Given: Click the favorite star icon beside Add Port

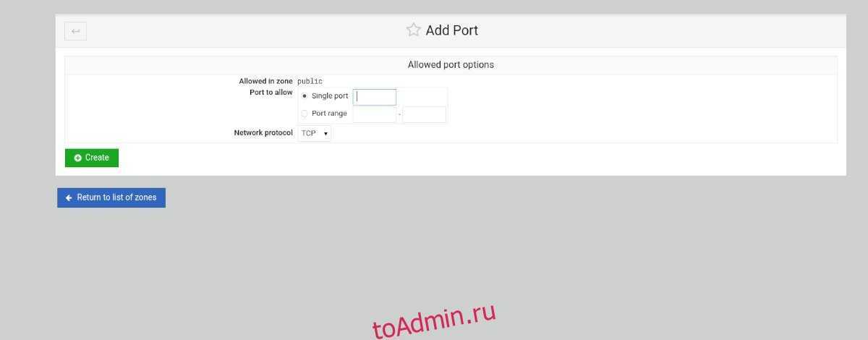Looking at the screenshot, I should (413, 30).
